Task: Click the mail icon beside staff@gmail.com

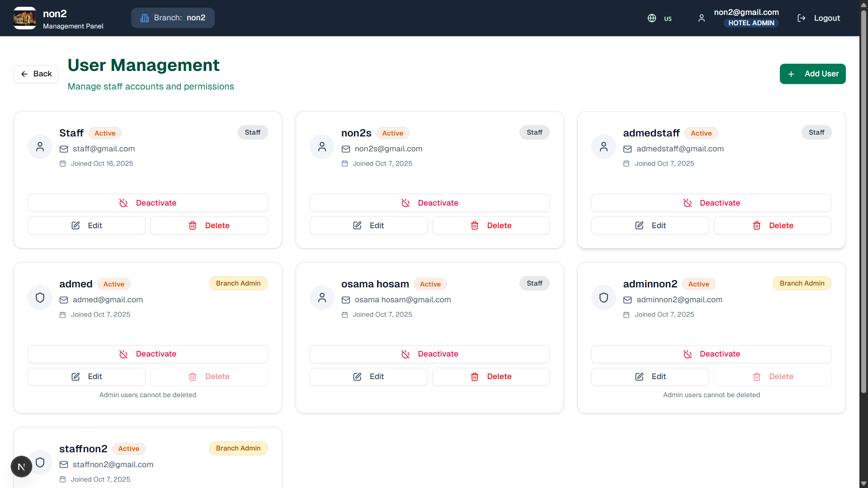Action: pos(64,149)
